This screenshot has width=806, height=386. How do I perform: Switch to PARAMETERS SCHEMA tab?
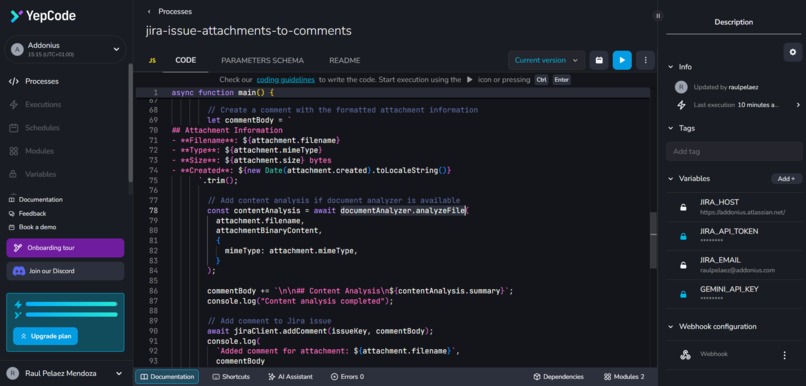point(262,60)
